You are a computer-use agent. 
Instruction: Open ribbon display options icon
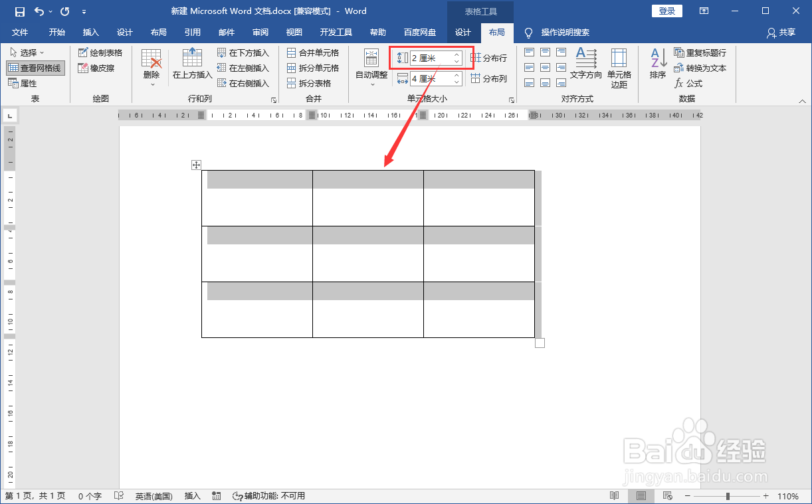[x=704, y=11]
